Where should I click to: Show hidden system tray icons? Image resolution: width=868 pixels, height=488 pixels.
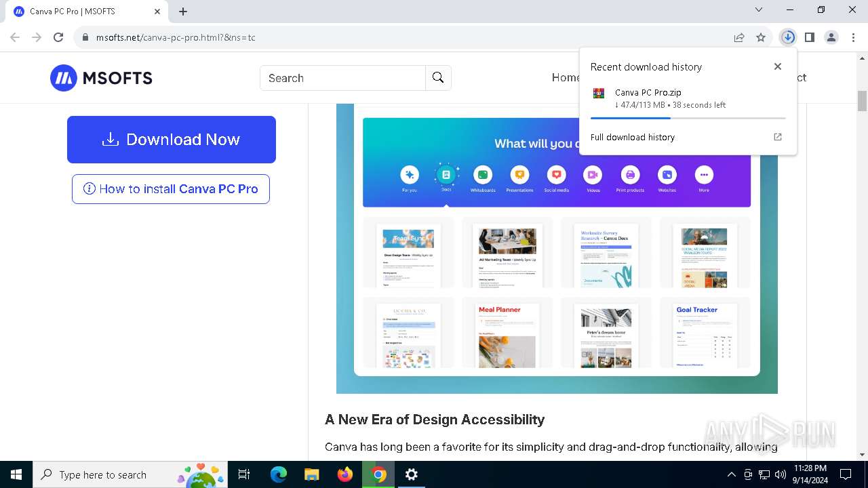(731, 474)
